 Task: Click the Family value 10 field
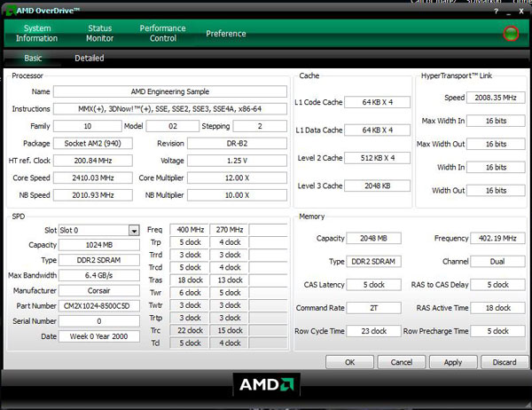88,126
